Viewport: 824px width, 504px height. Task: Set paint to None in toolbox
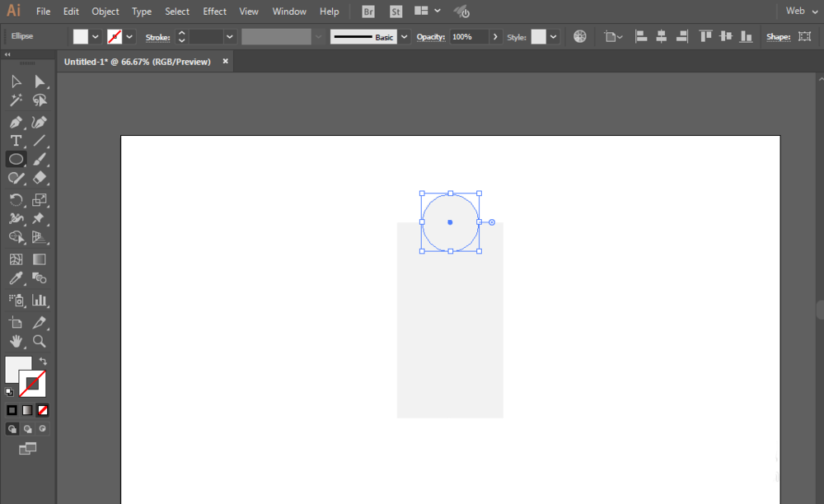[43, 409]
